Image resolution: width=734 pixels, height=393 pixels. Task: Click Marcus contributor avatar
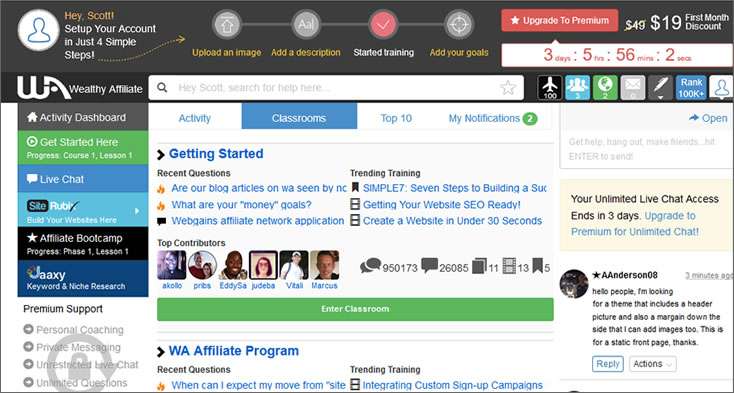[x=324, y=265]
